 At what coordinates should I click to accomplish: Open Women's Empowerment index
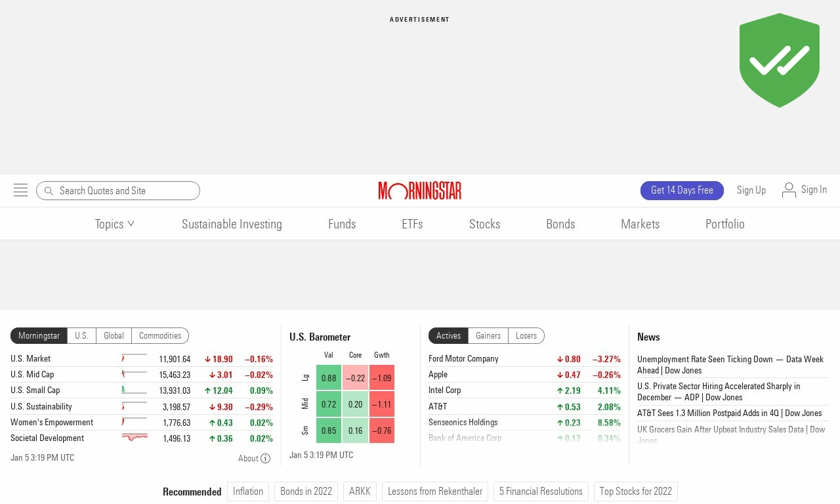[x=52, y=422]
